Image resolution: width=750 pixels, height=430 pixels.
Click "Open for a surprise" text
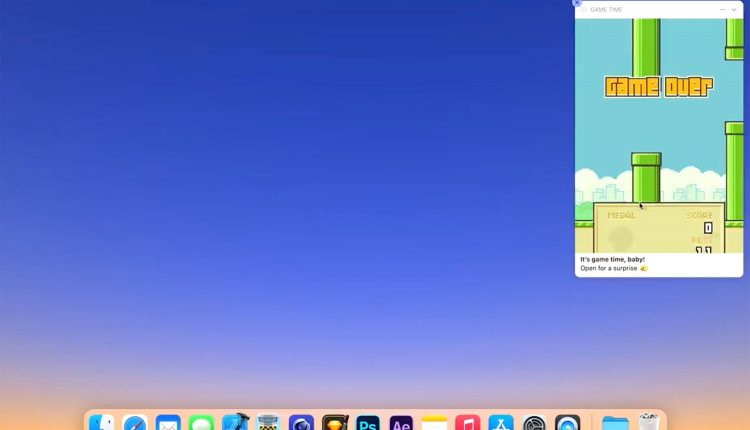(x=612, y=268)
